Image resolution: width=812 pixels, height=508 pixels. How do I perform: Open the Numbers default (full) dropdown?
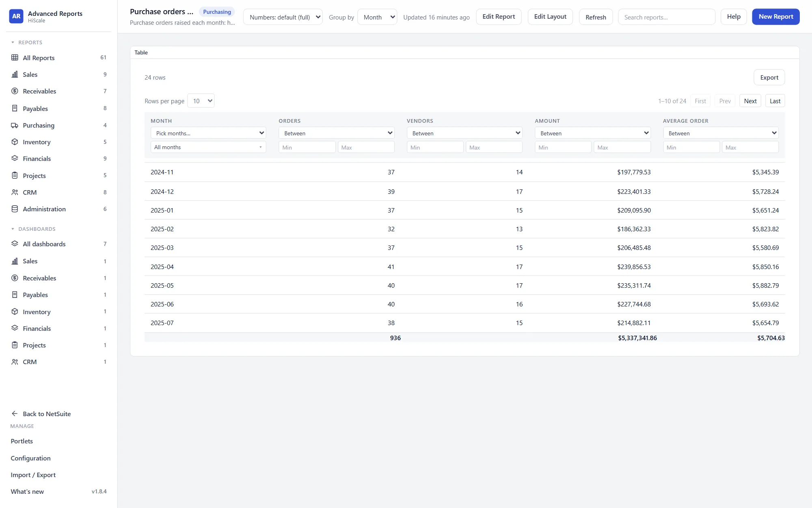click(x=283, y=17)
